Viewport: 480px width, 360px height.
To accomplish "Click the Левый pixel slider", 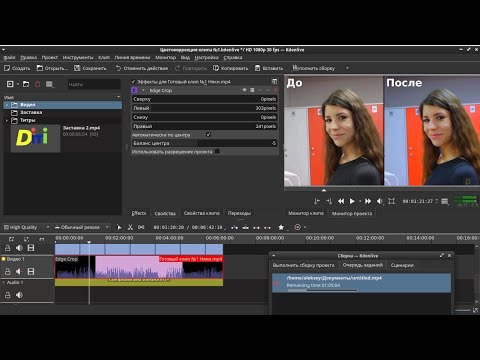I will click(205, 108).
